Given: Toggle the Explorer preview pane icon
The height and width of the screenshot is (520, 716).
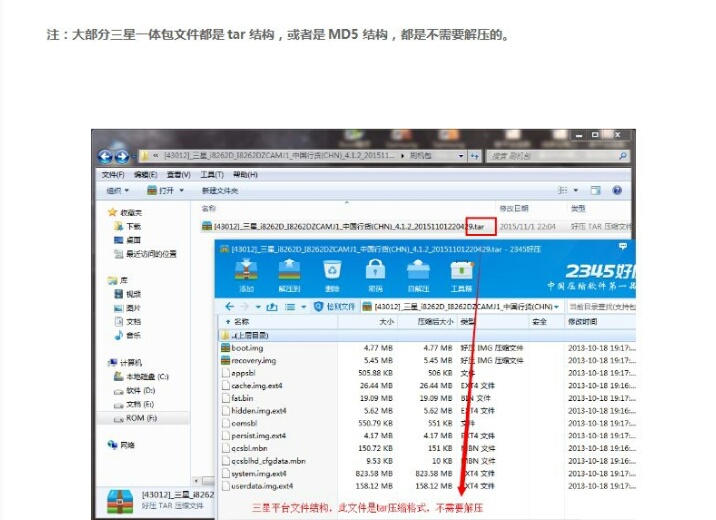Looking at the screenshot, I should [595, 190].
